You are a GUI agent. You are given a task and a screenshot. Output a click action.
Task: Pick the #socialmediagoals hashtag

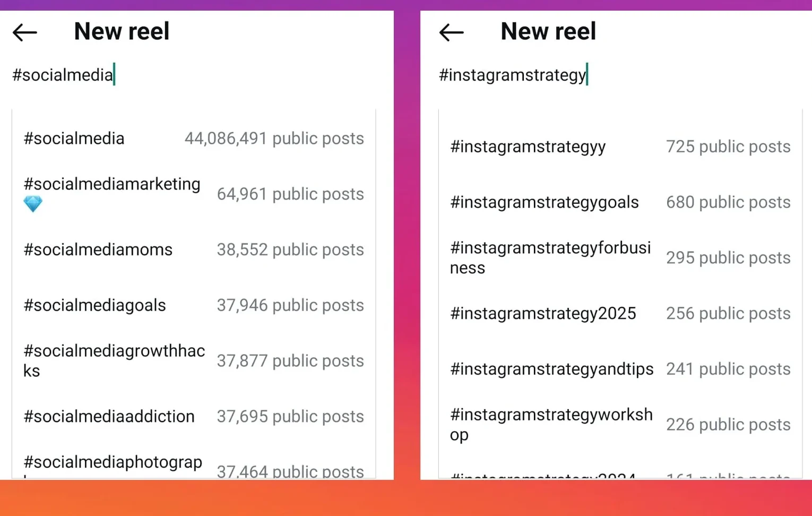(194, 305)
